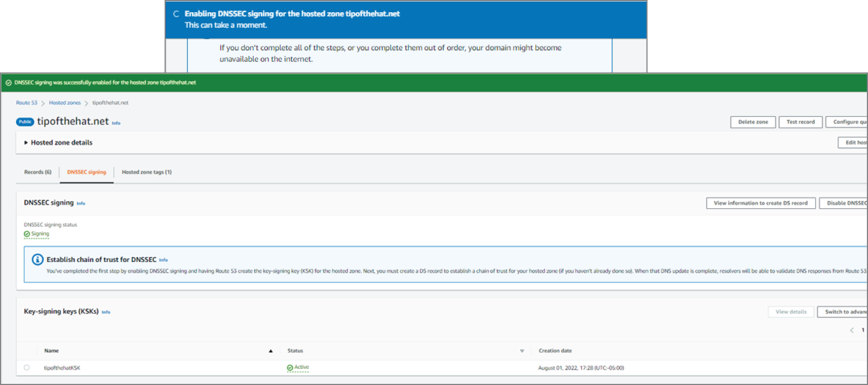Sort by Name column ascending arrow
This screenshot has width=868, height=385.
271,351
